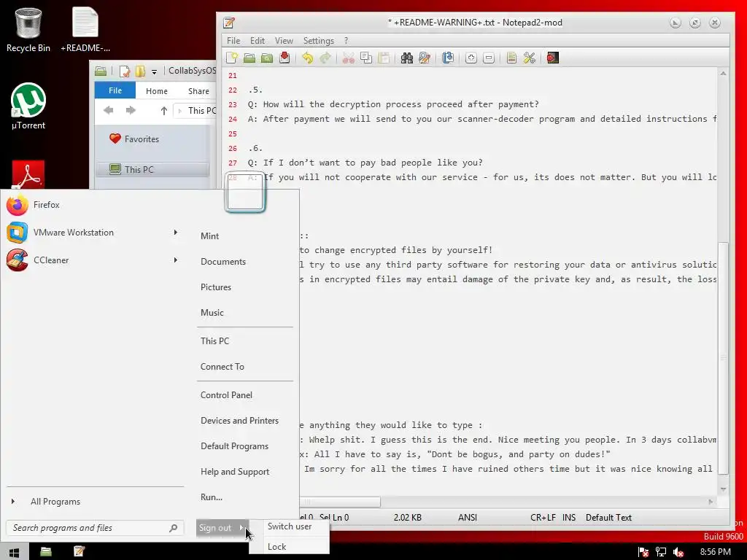Toggle Word Wrap toolbar icon

(448, 58)
